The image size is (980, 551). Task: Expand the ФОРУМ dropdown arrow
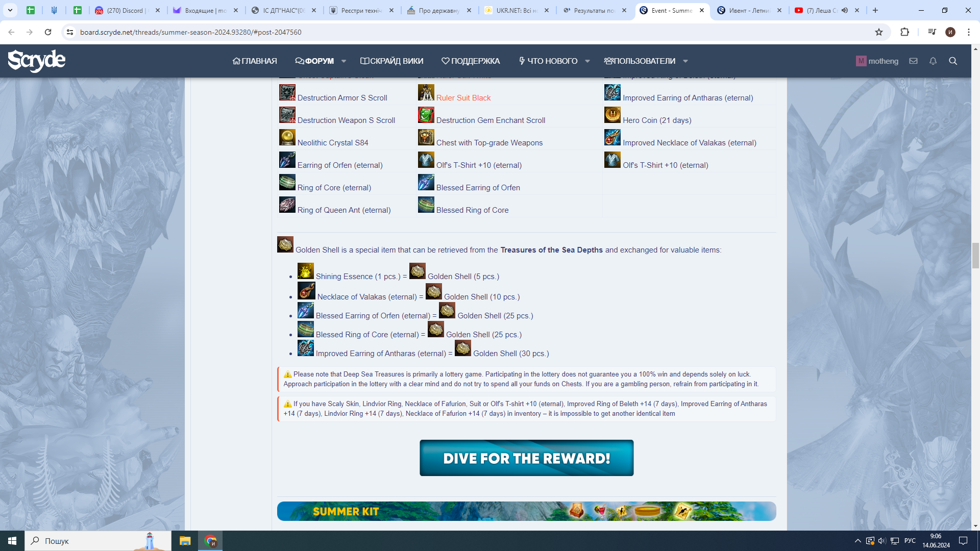click(x=344, y=61)
